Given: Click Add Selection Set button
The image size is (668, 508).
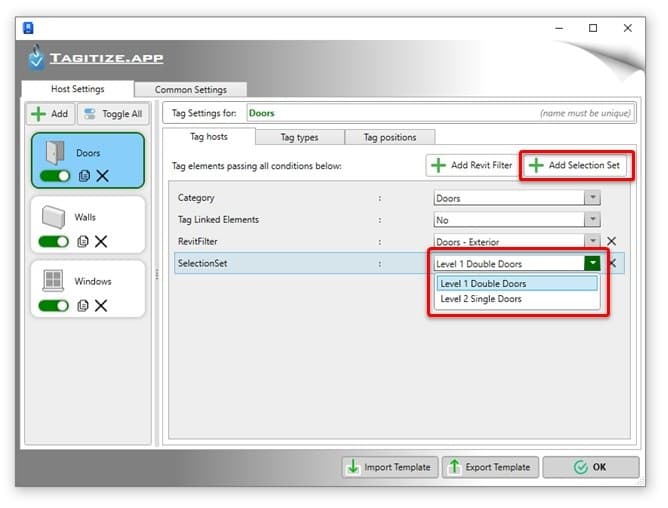Looking at the screenshot, I should (x=575, y=165).
